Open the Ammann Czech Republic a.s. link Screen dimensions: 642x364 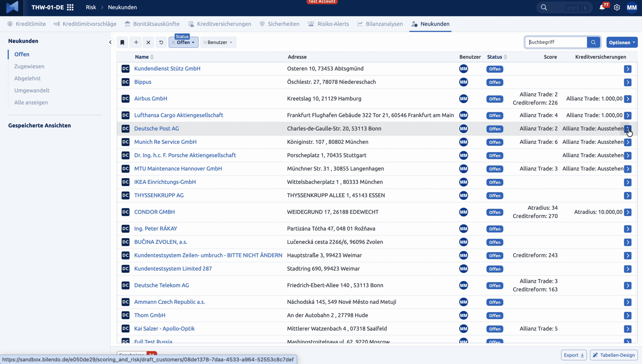click(x=170, y=302)
